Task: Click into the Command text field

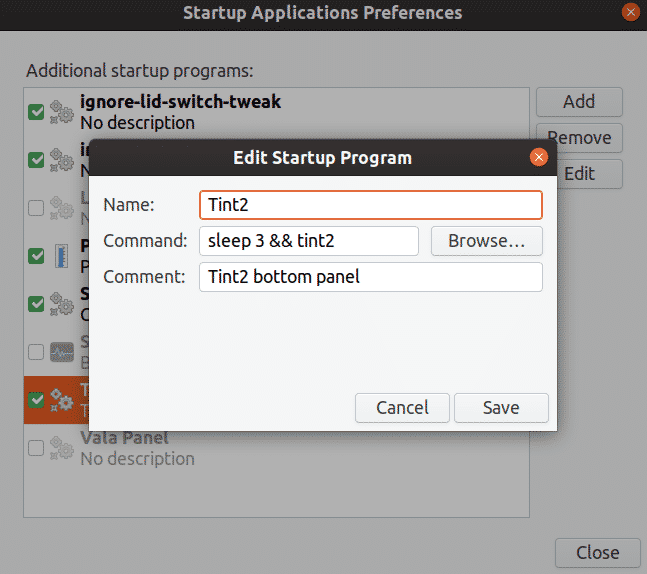Action: click(x=309, y=241)
